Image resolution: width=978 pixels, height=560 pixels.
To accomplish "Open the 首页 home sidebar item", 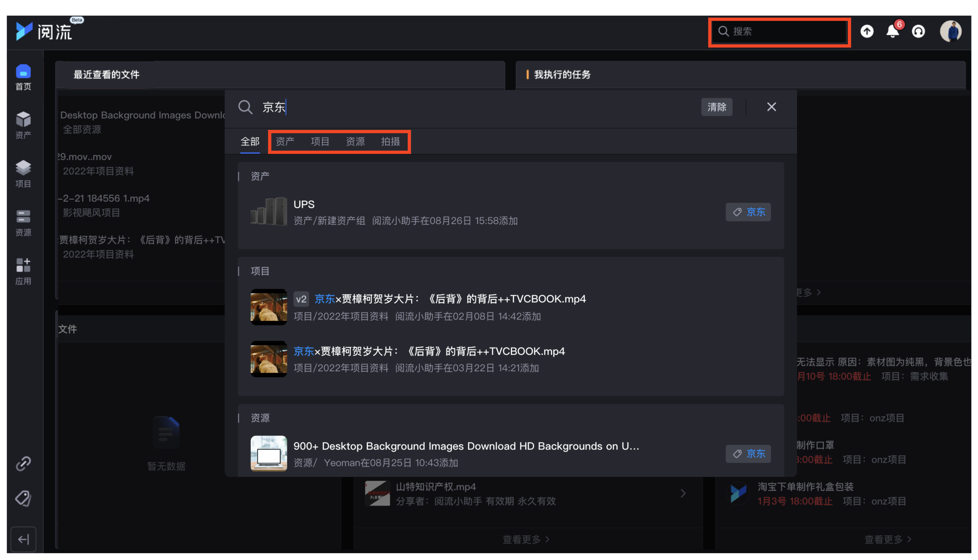I will click(x=23, y=77).
